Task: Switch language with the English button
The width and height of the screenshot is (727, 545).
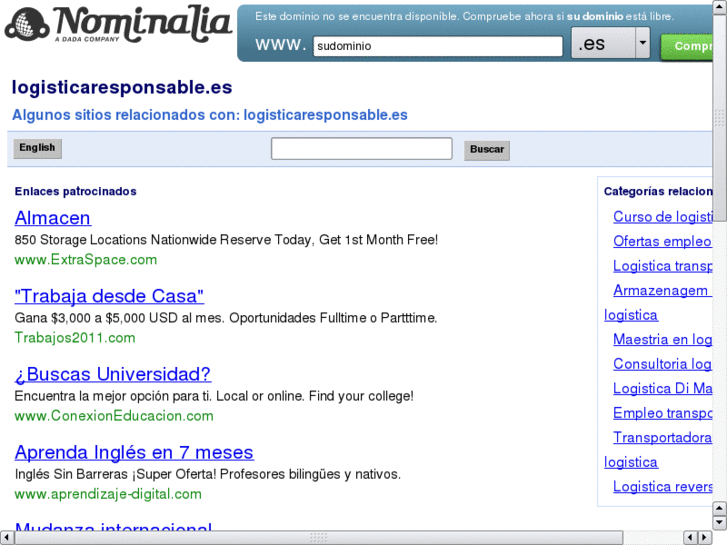Action: (37, 148)
